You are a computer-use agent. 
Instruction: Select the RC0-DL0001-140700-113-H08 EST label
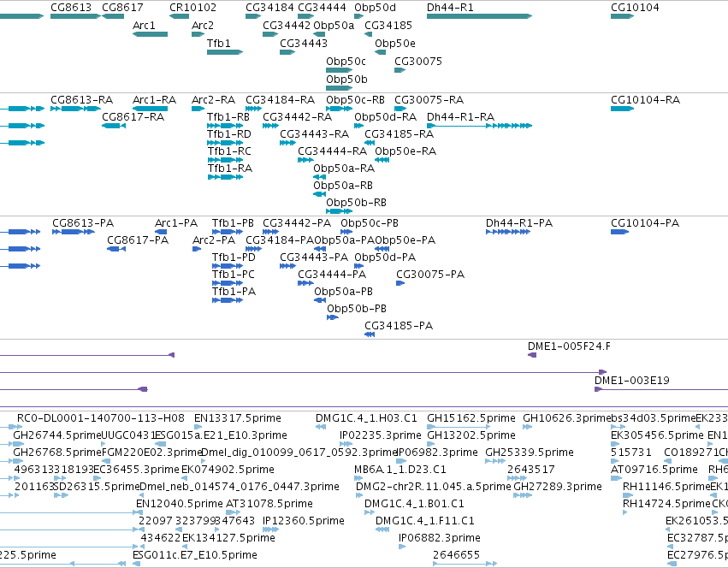click(101, 419)
